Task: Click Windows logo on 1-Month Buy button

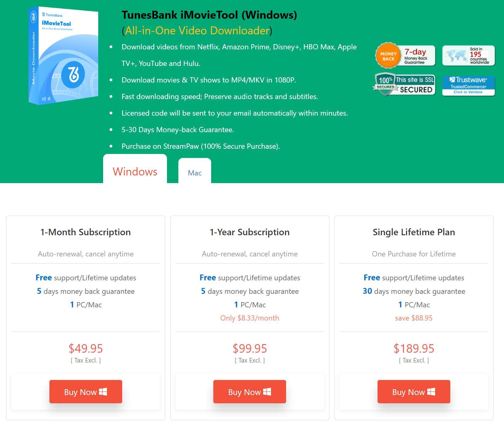Action: [103, 392]
